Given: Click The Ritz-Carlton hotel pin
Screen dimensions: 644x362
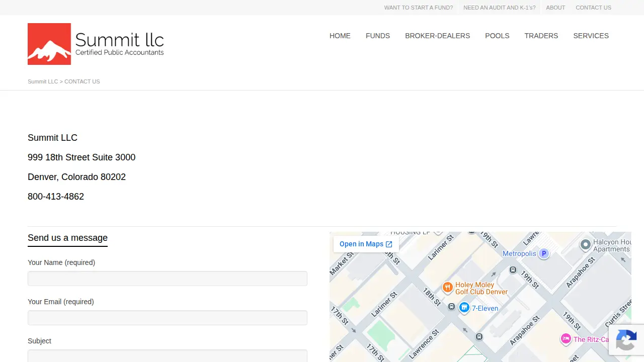Looking at the screenshot, I should pyautogui.click(x=566, y=339).
